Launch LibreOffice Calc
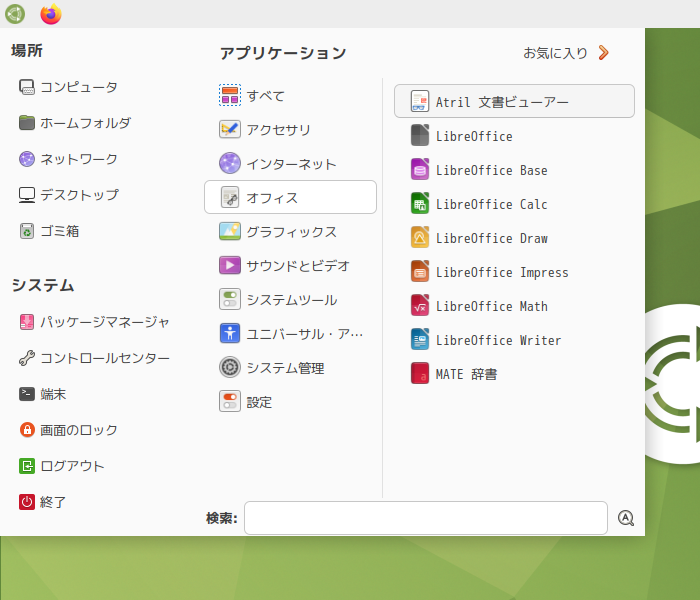The image size is (700, 600). click(x=514, y=203)
